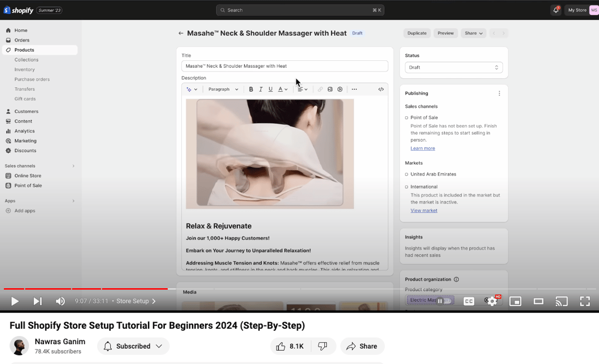Open Purchase orders submenu item
This screenshot has height=364, width=599.
32,79
